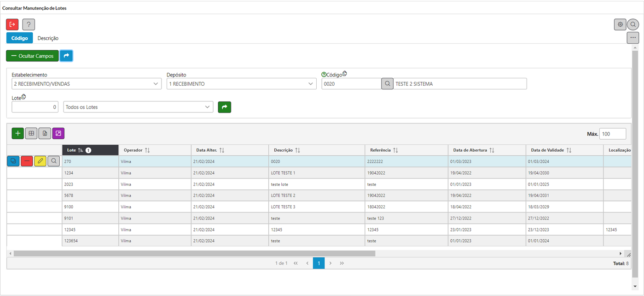Add a new lote with green plus

click(x=17, y=133)
